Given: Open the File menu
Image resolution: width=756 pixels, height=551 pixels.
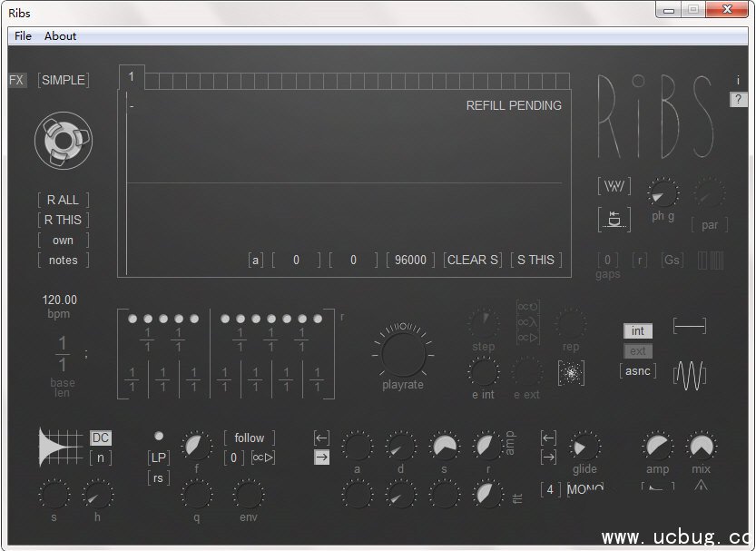Looking at the screenshot, I should (x=23, y=36).
